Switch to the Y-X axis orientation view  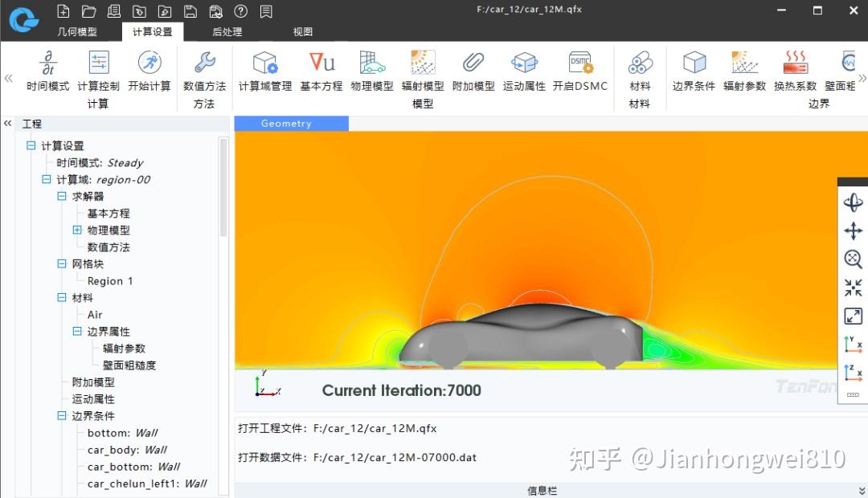click(853, 344)
